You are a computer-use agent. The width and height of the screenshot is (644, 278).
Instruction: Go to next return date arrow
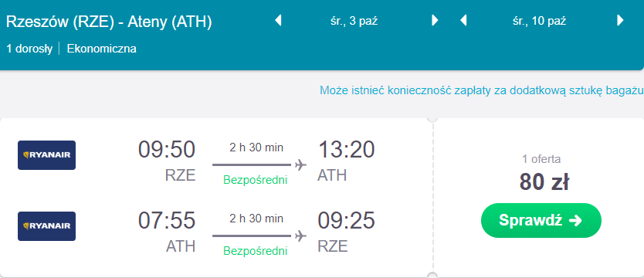click(620, 20)
